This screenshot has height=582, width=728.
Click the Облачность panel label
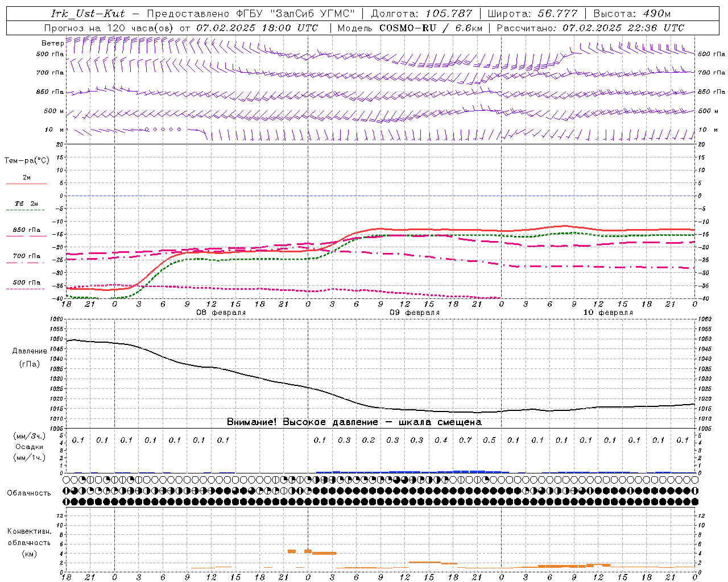(x=29, y=493)
